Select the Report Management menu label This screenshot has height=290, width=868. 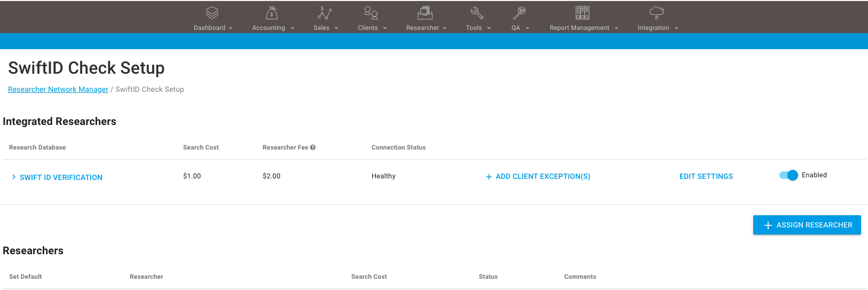coord(579,28)
